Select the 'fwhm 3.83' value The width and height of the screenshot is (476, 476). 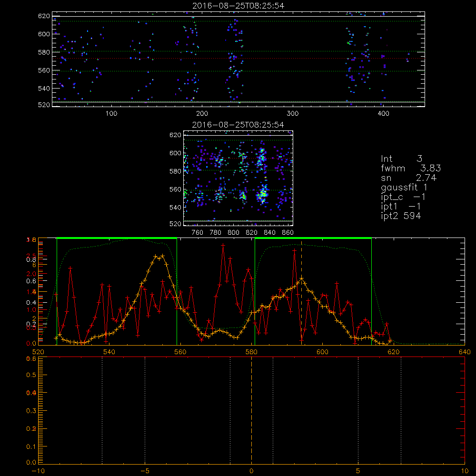pyautogui.click(x=411, y=168)
